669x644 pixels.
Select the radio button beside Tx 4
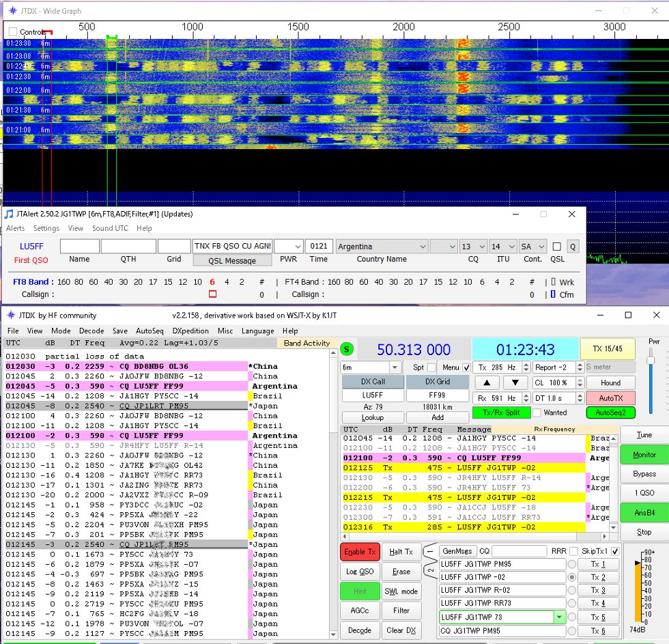point(572,604)
